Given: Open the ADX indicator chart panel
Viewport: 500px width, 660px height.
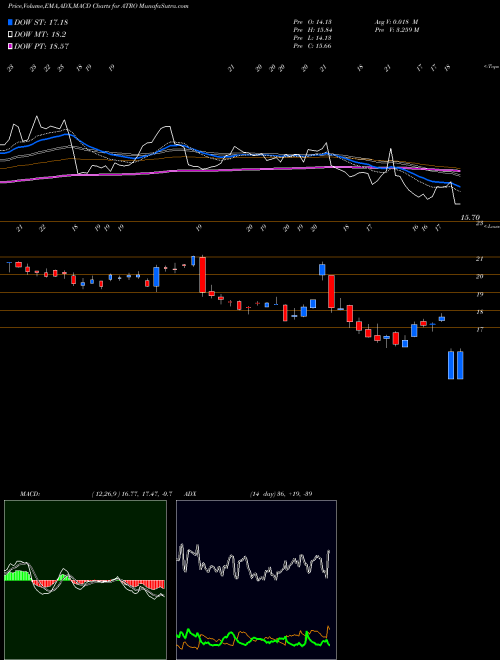Looking at the screenshot, I should (x=256, y=580).
